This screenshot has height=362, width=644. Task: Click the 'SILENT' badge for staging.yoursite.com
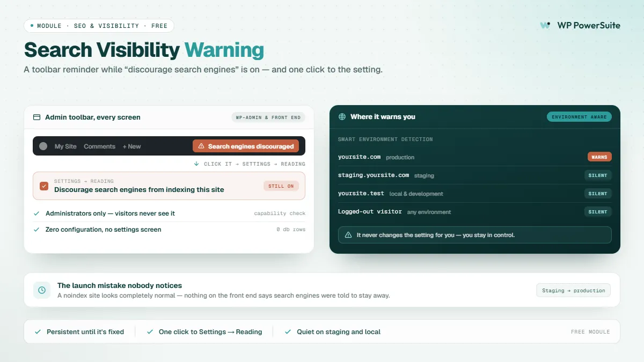point(598,175)
